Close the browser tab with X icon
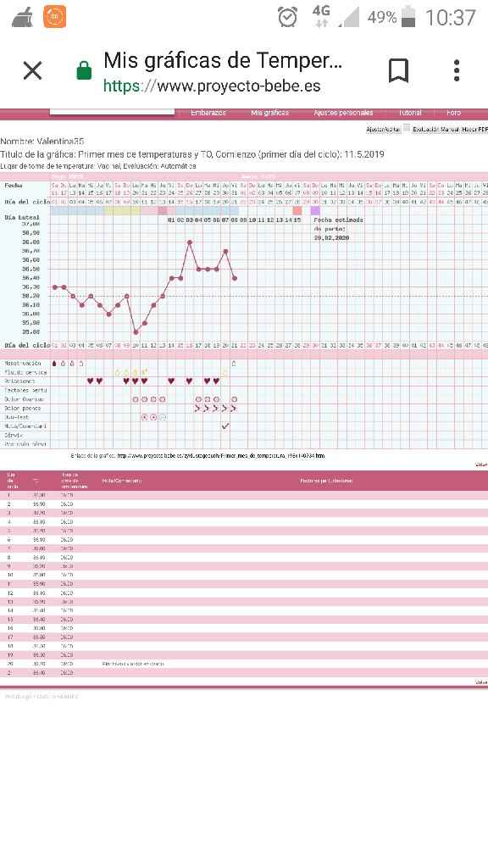 coord(33,71)
